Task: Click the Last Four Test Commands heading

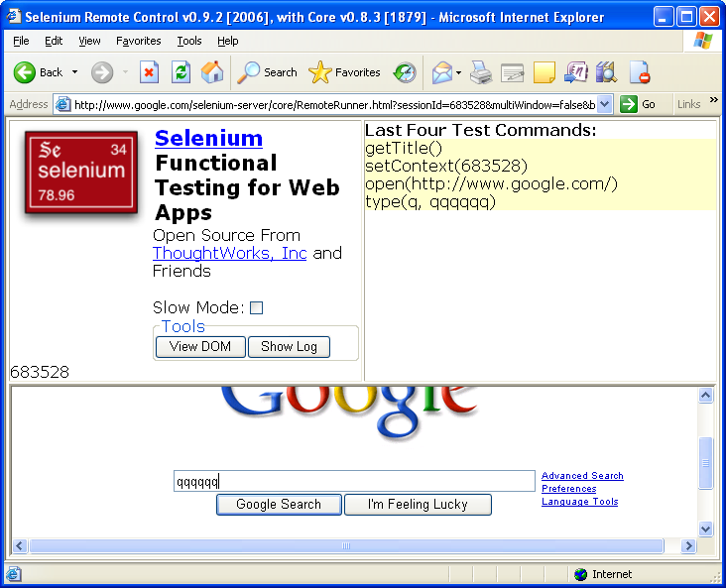Action: [481, 130]
